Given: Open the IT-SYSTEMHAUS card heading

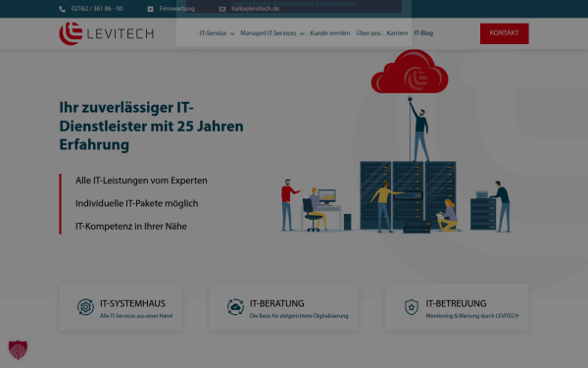Looking at the screenshot, I should pyautogui.click(x=132, y=303).
